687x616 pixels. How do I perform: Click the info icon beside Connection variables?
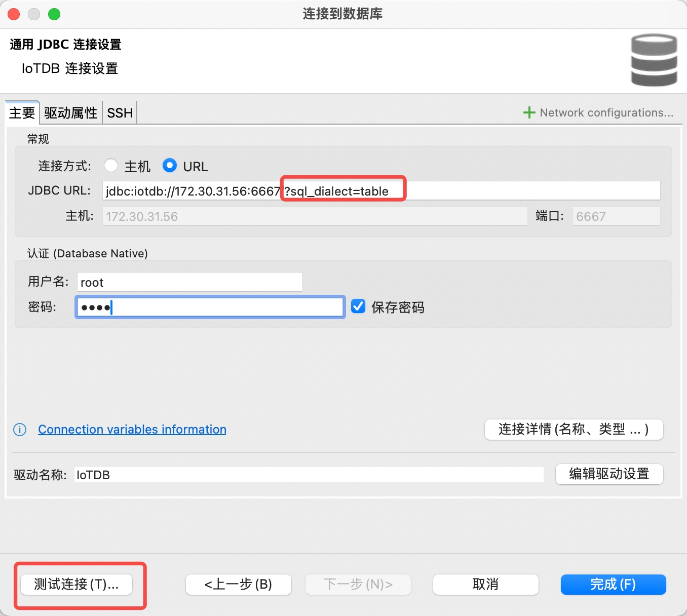(x=20, y=430)
